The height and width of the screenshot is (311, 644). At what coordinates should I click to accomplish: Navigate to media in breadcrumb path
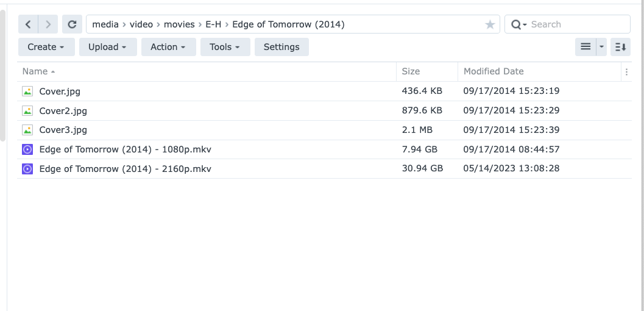point(105,24)
